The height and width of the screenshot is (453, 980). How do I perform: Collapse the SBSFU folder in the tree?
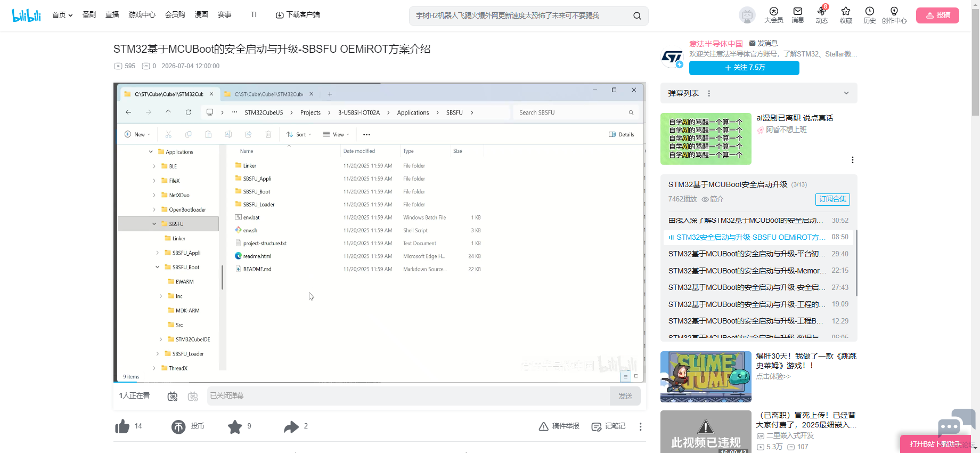(154, 224)
